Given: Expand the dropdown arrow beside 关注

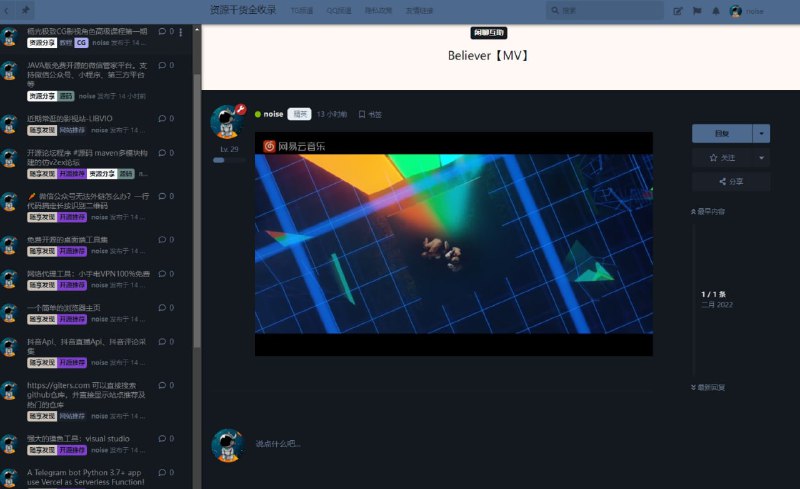Looking at the screenshot, I should tap(761, 158).
